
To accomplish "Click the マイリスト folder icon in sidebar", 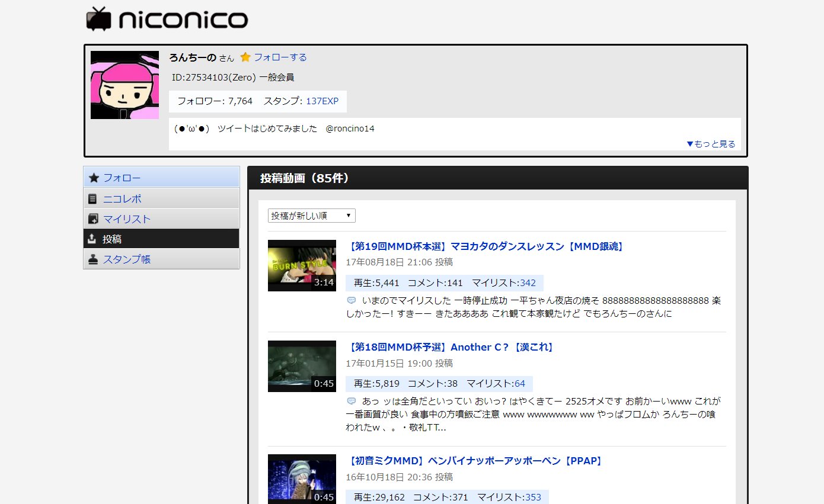I will coord(93,219).
